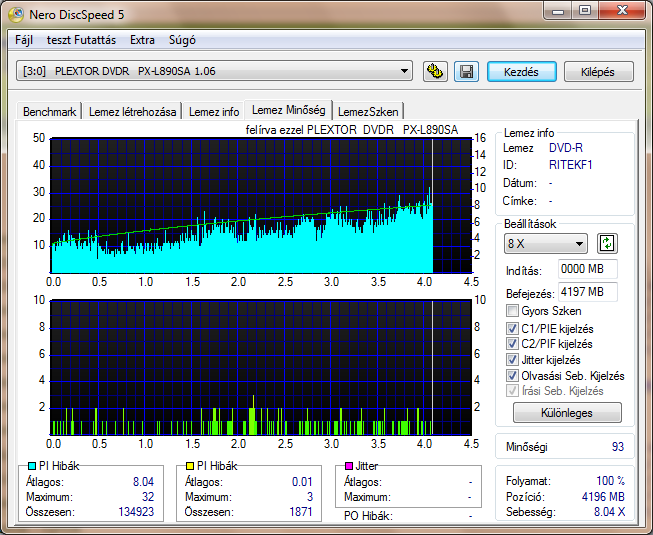The height and width of the screenshot is (535, 653).
Task: Click the 'felírva ezzel PLEXTOR' graph caption
Action: click(351, 130)
